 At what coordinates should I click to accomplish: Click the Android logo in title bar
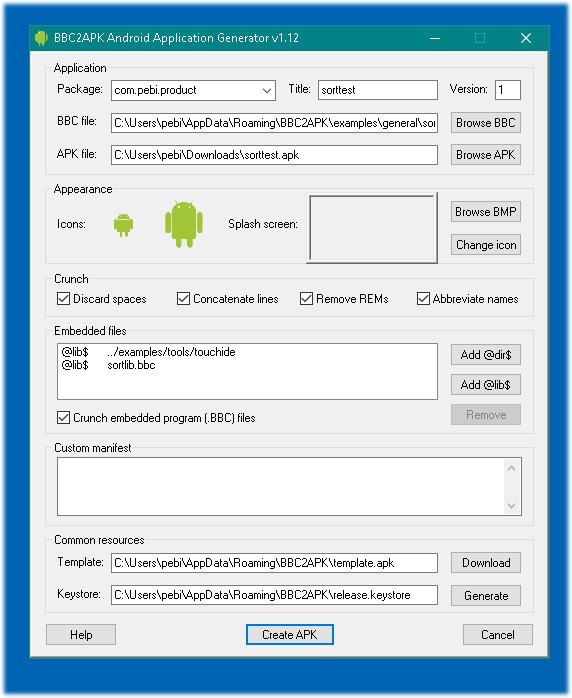click(41, 38)
